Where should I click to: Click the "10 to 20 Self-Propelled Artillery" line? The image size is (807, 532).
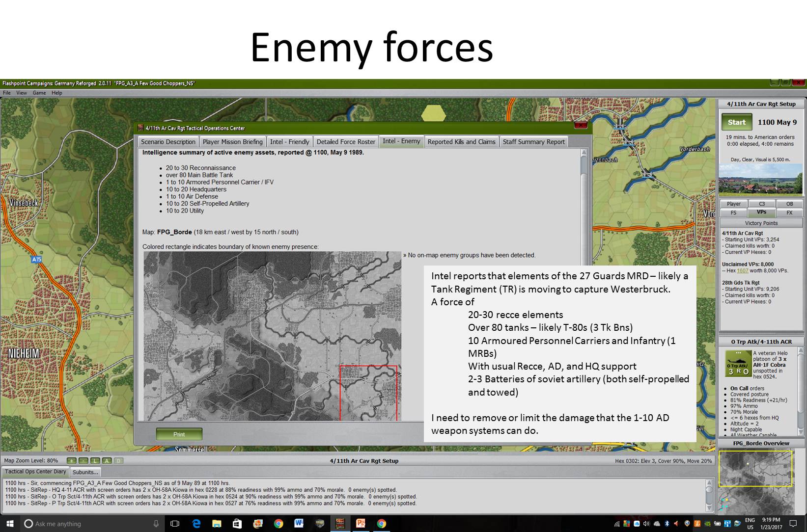[x=208, y=204]
